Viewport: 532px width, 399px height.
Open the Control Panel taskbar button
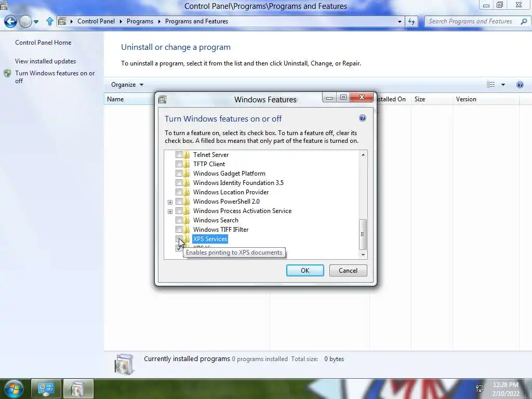click(46, 389)
